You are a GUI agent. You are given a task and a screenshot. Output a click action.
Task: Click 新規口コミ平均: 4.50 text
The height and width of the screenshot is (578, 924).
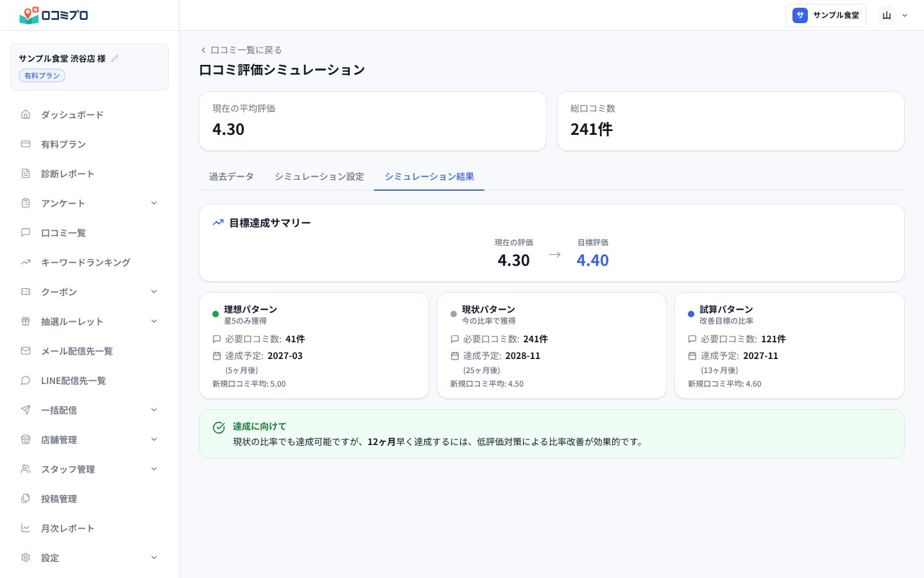[487, 384]
